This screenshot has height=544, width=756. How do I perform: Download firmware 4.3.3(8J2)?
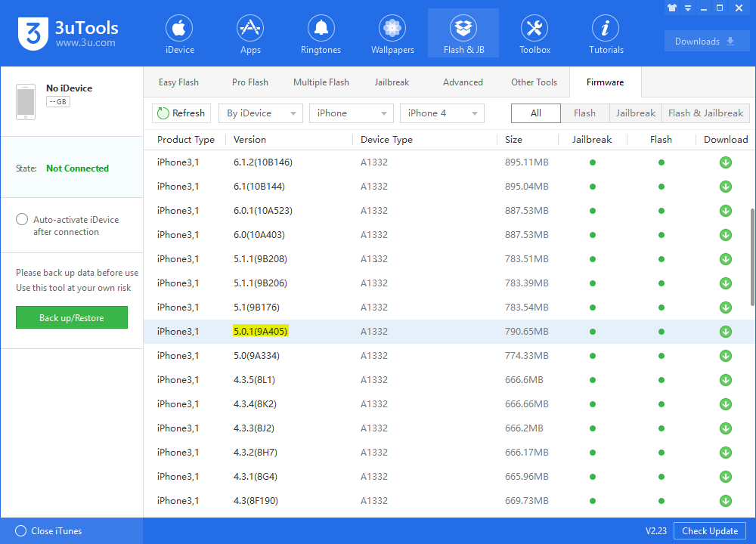[x=726, y=428]
